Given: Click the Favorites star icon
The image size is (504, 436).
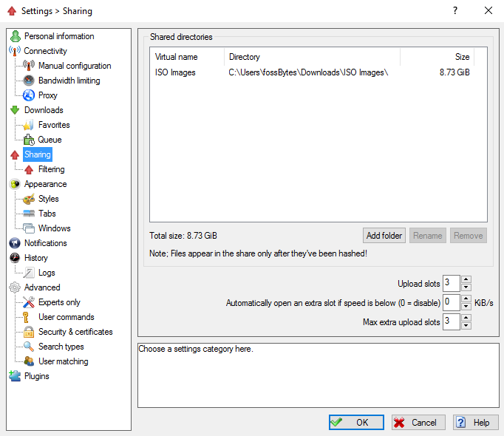Looking at the screenshot, I should [x=29, y=125].
